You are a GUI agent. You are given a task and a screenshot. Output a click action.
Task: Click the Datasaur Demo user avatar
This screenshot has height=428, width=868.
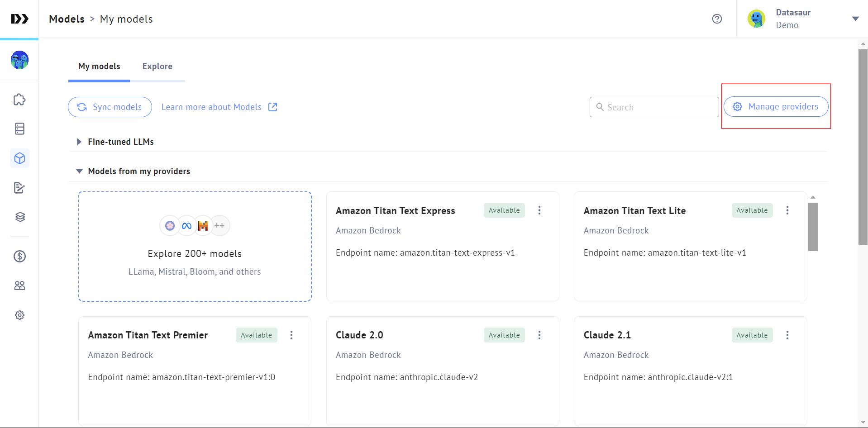[756, 19]
